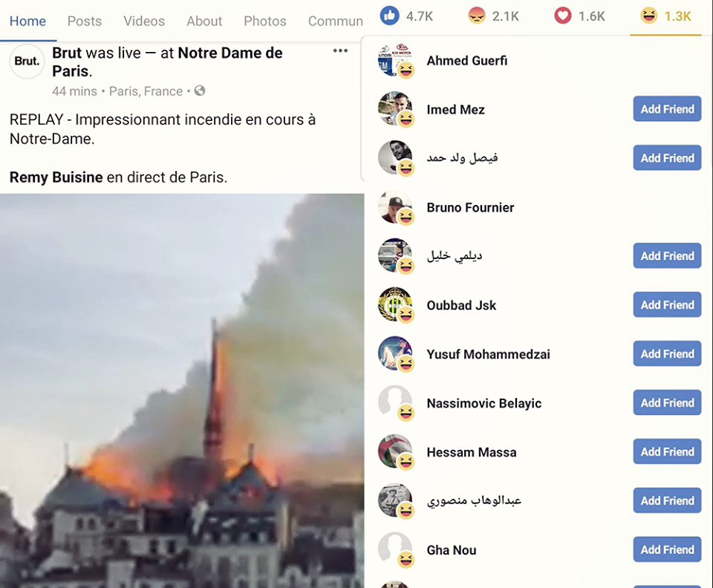Go to the Photos tab

265,21
